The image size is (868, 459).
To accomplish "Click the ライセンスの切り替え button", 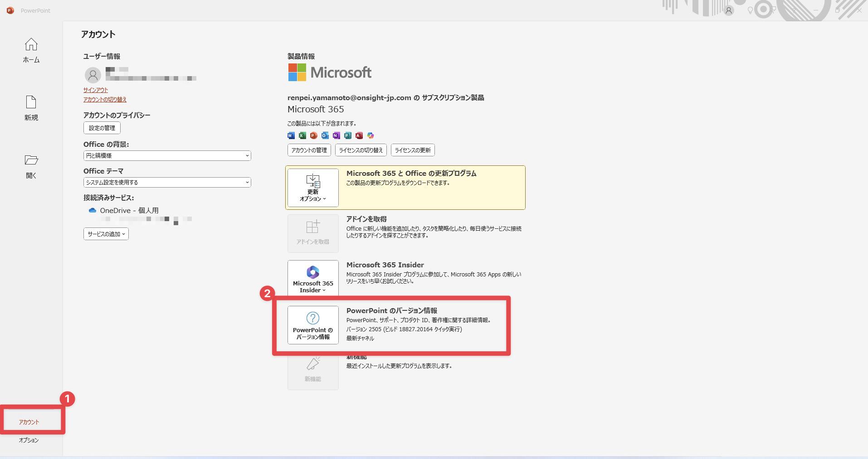I will pos(361,150).
